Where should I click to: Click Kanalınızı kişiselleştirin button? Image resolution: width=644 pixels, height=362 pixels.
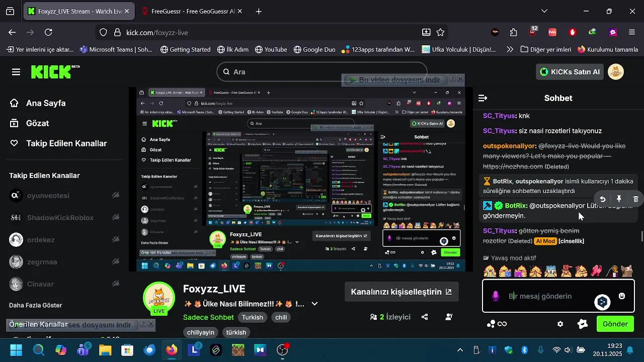click(x=401, y=292)
